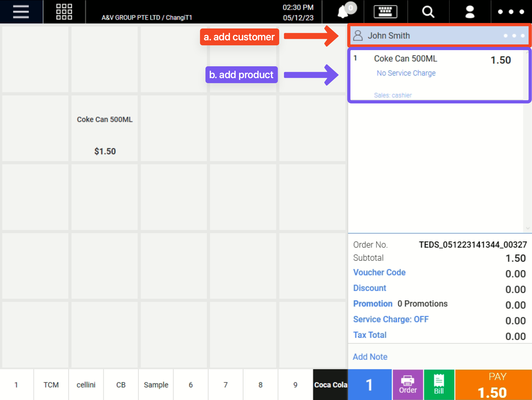Click the order number TEDS_051223141344_00327
The width and height of the screenshot is (532, 400).
tap(473, 245)
